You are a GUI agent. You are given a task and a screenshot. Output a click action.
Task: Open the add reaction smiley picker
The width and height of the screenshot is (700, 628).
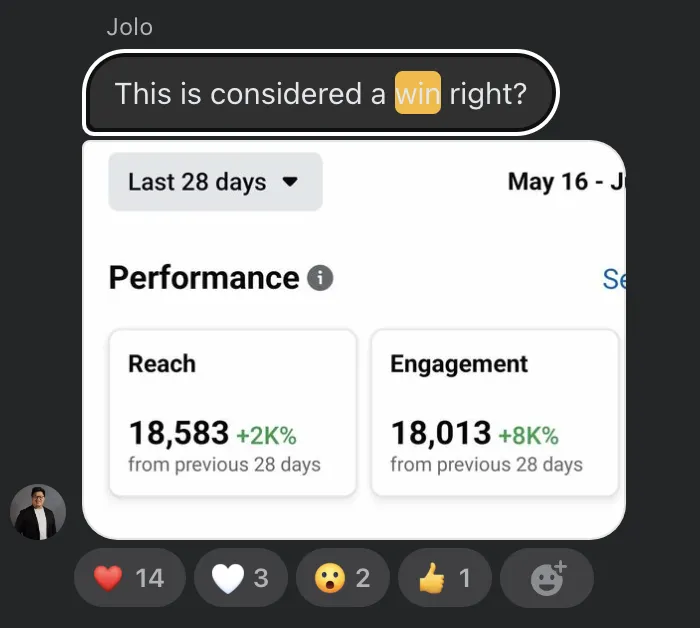coord(547,578)
